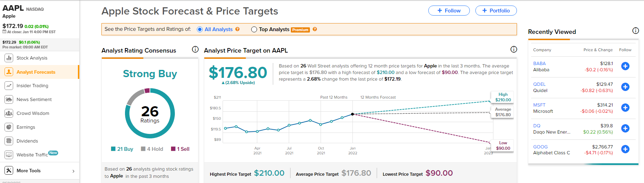Select the Analyst Forecasts sidebar icon
This screenshot has width=644, height=183.
click(9, 72)
